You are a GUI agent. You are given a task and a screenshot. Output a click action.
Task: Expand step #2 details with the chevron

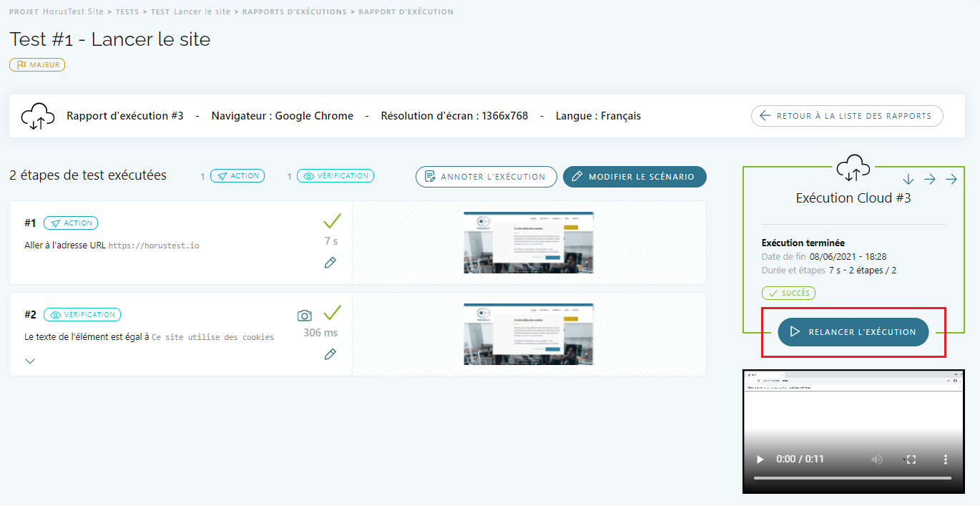click(x=30, y=361)
